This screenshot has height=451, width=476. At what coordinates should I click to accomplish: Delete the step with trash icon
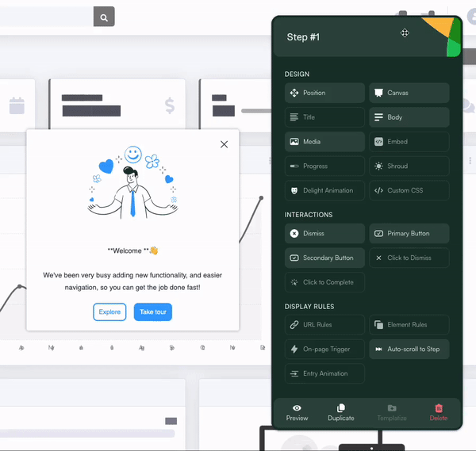(439, 412)
